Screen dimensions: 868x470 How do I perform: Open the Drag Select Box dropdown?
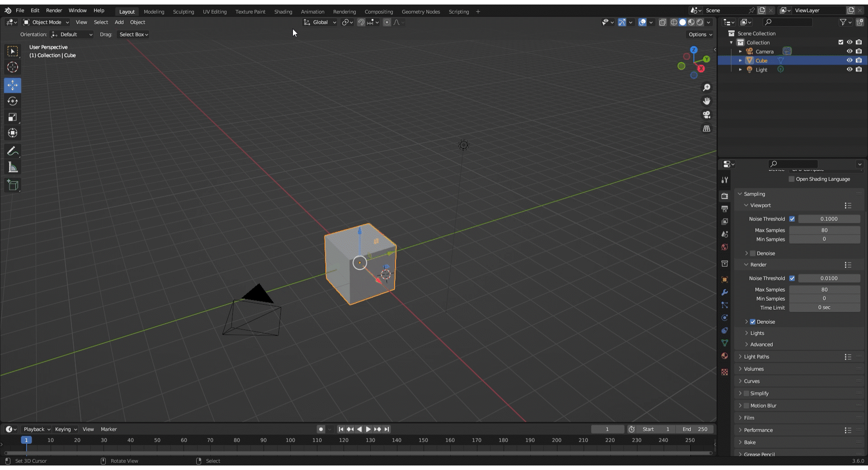tap(133, 34)
